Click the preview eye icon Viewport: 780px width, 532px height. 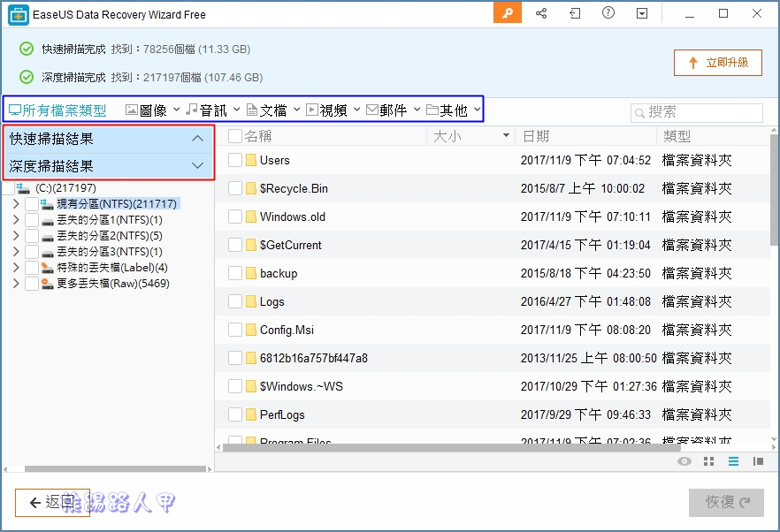click(684, 461)
